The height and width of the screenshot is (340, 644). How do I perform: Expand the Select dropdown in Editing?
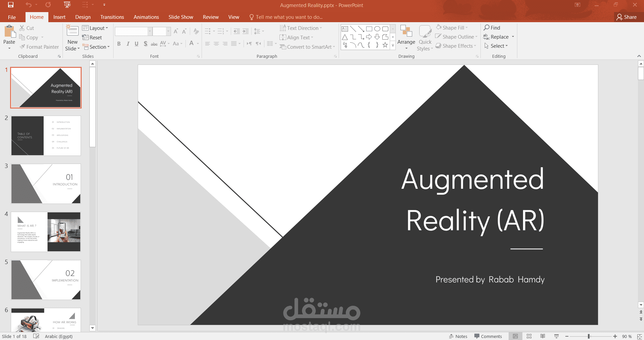coord(496,46)
